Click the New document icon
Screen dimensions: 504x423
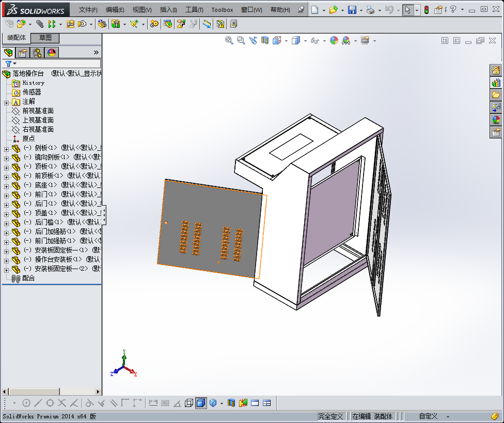[x=314, y=10]
